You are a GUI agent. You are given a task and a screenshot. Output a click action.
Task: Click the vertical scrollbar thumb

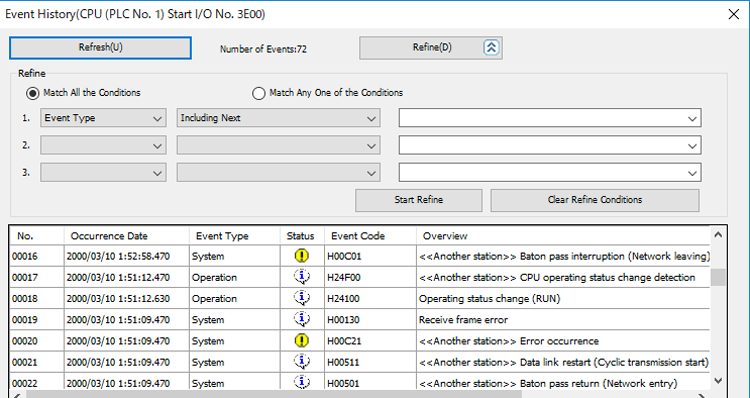coord(717,277)
